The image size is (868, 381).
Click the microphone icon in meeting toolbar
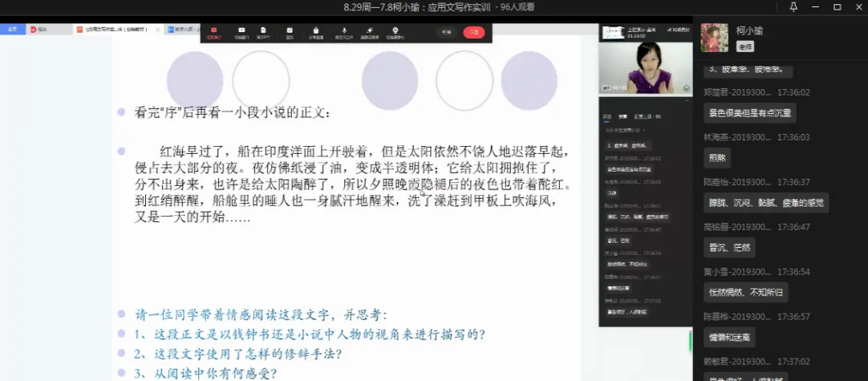click(x=344, y=32)
